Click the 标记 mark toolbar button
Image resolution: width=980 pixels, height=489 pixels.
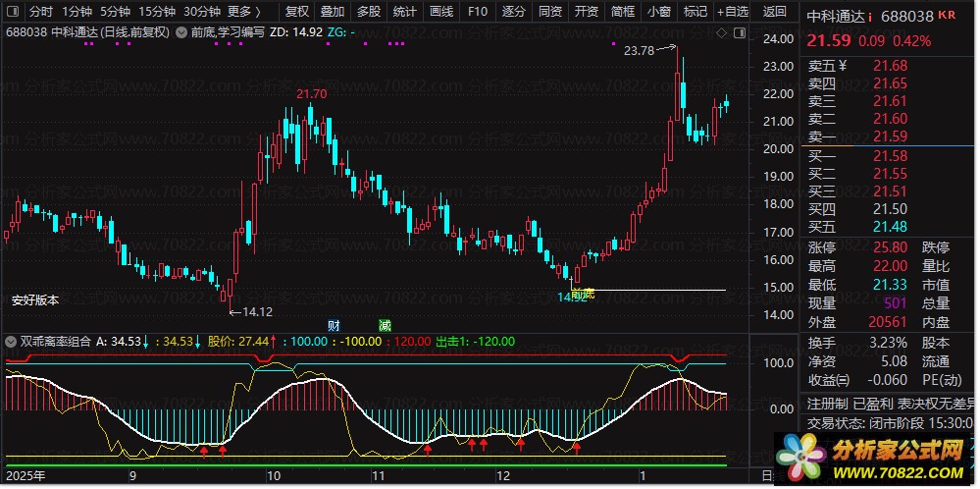click(x=695, y=12)
